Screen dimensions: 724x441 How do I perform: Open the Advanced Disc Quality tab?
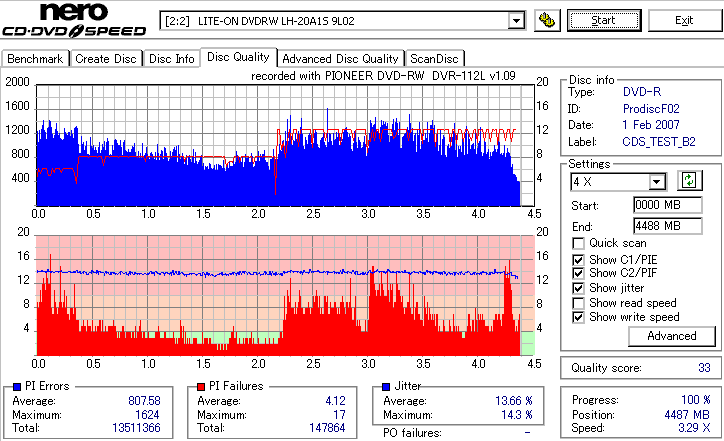pos(340,59)
